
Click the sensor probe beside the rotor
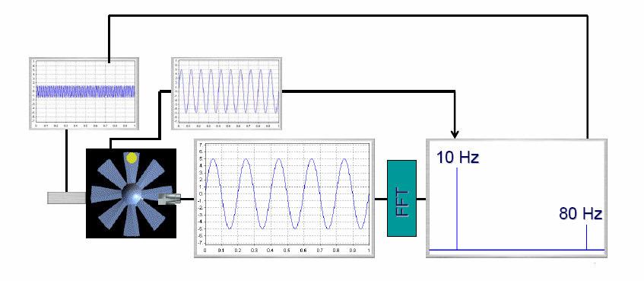(x=170, y=199)
